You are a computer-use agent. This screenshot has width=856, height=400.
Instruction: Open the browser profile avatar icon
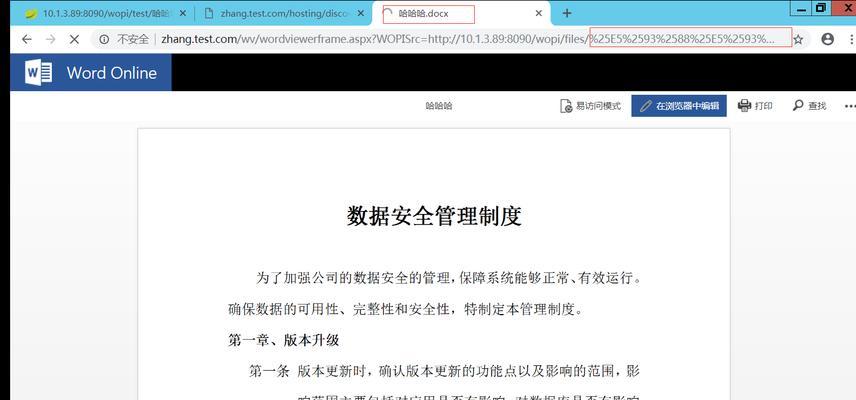pyautogui.click(x=828, y=39)
